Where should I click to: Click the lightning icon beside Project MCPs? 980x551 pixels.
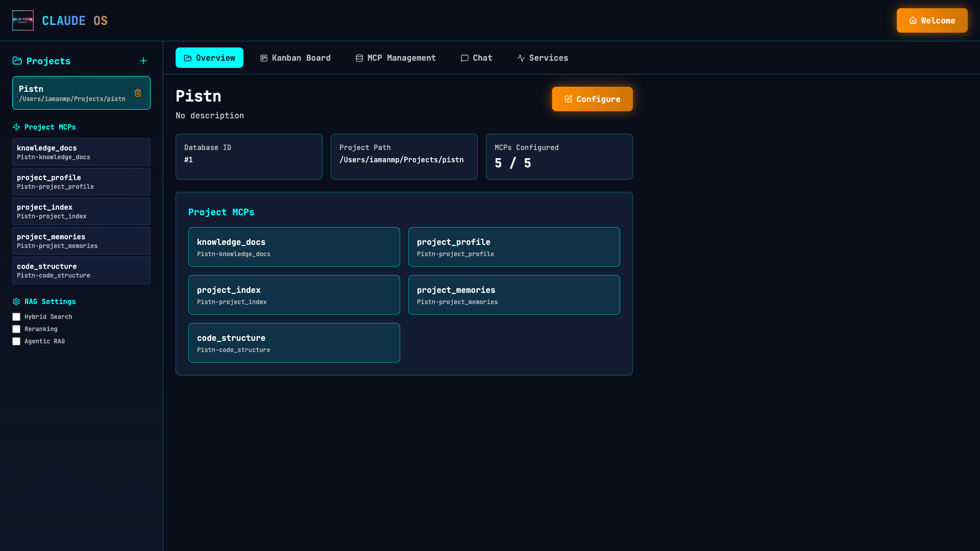point(16,127)
